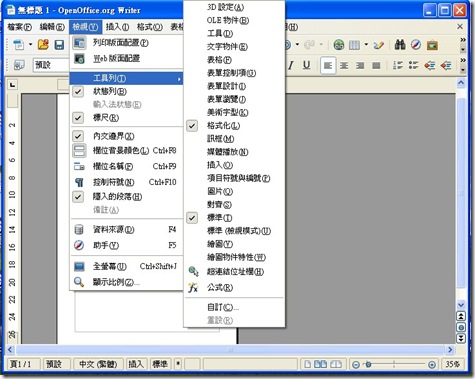Click the Redo arrow toolbar icon

click(310, 45)
